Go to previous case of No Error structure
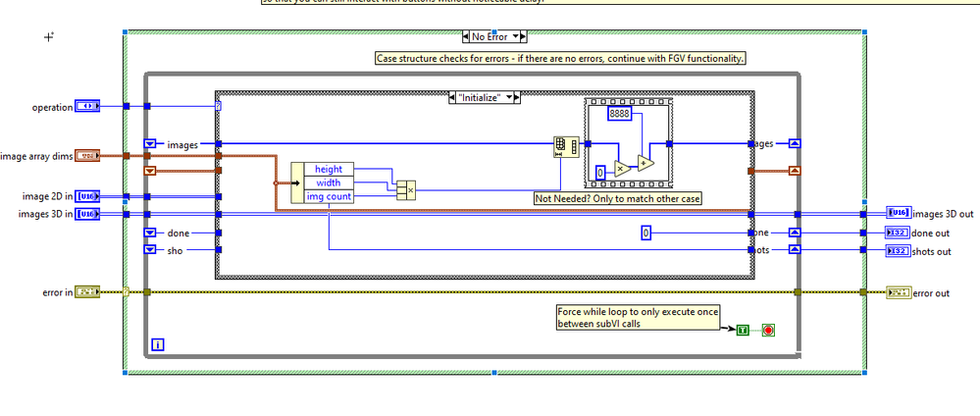 click(466, 36)
